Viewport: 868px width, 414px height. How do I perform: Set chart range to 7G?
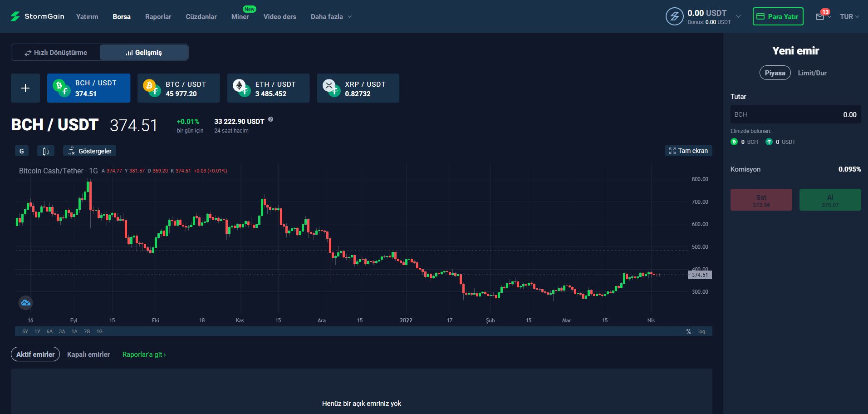pos(87,331)
